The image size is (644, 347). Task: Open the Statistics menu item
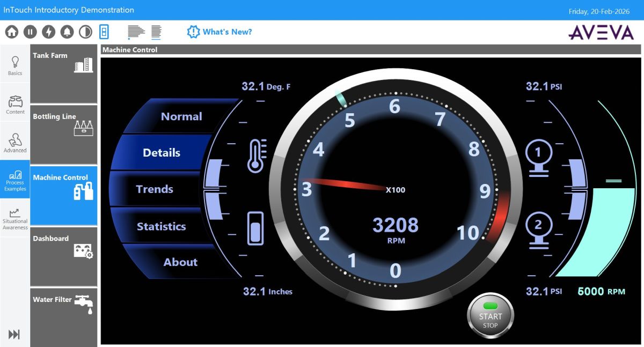pos(161,226)
